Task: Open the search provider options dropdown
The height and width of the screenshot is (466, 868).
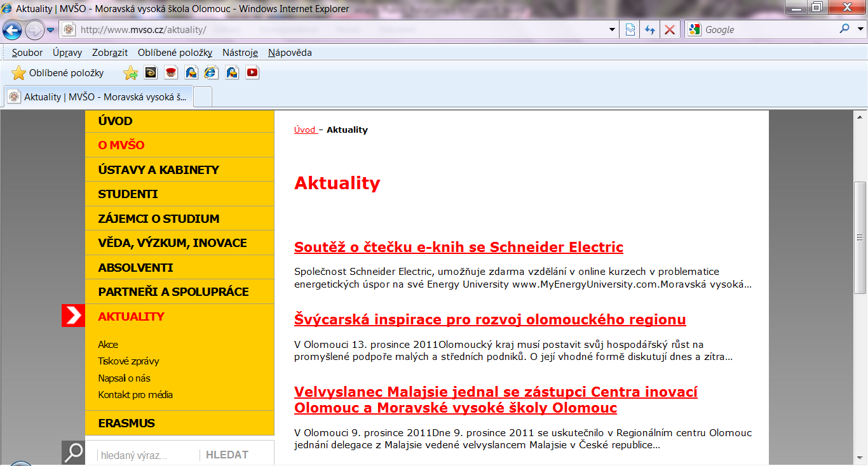Action: pos(860,29)
